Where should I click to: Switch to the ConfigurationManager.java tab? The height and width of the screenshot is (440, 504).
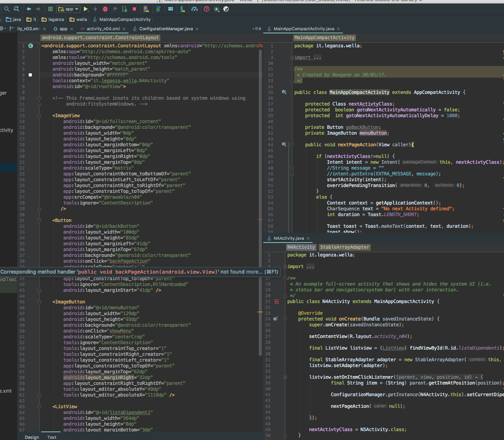pos(166,29)
